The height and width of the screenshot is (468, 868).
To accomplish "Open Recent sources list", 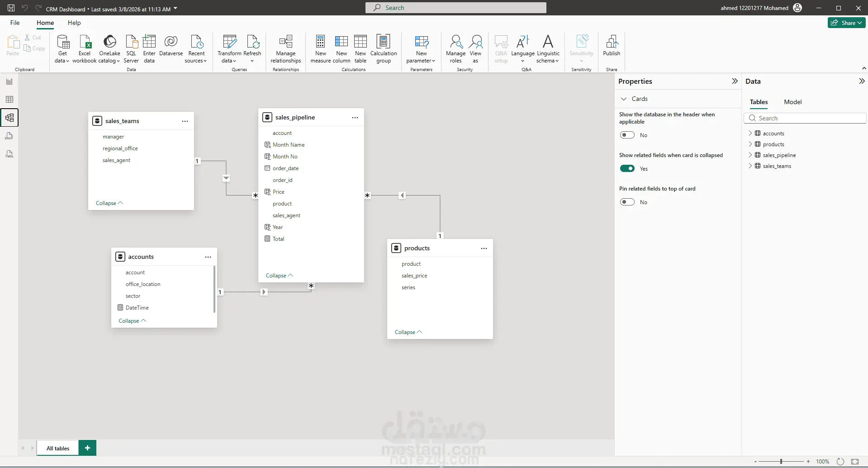I will 196,49.
